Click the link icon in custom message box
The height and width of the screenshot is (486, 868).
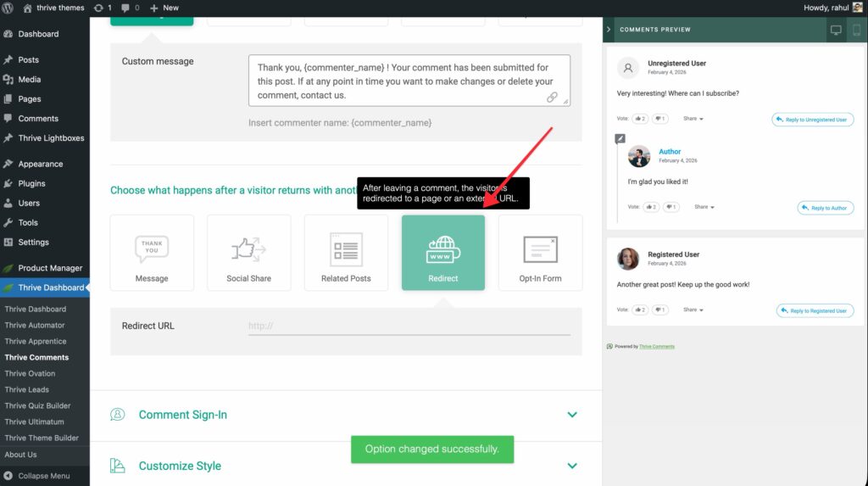coord(552,98)
